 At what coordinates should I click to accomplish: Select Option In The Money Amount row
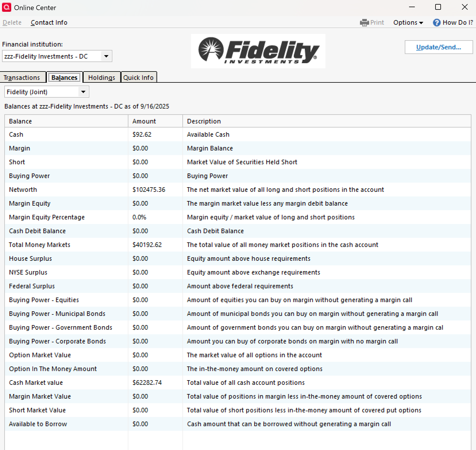(x=238, y=369)
